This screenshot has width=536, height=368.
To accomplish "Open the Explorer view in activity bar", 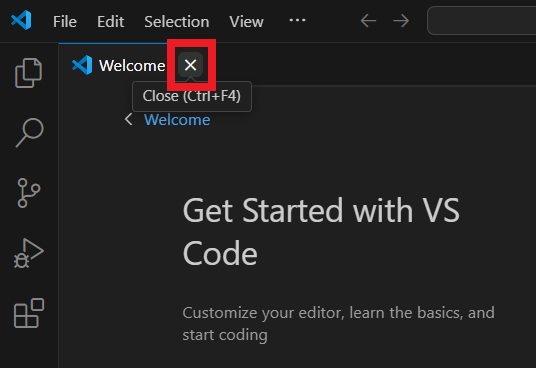I will coord(29,73).
